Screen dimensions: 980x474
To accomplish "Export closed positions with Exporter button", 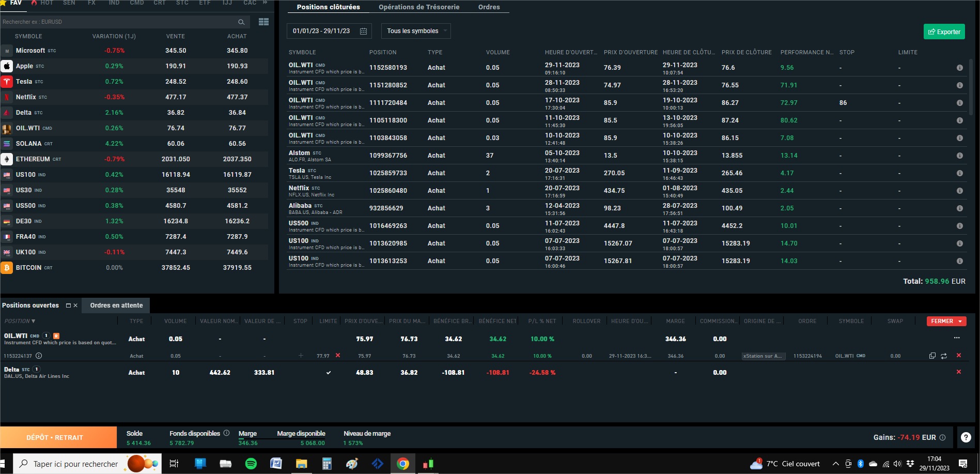I will click(944, 32).
